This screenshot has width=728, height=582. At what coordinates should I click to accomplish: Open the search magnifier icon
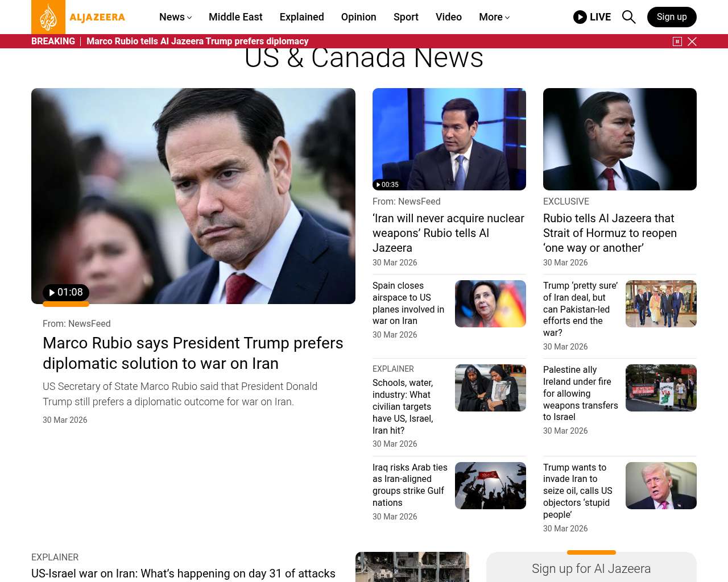pos(628,17)
